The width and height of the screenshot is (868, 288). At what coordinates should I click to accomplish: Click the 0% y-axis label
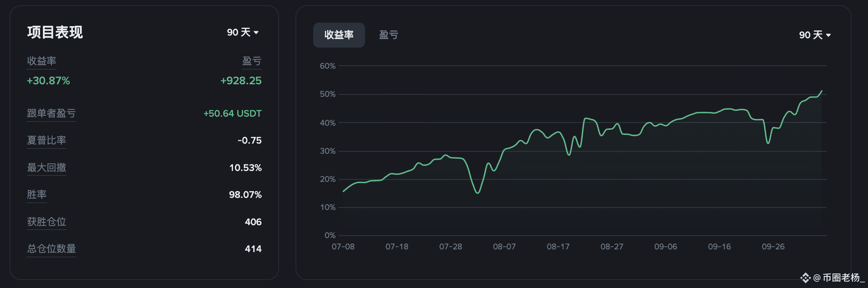[330, 235]
